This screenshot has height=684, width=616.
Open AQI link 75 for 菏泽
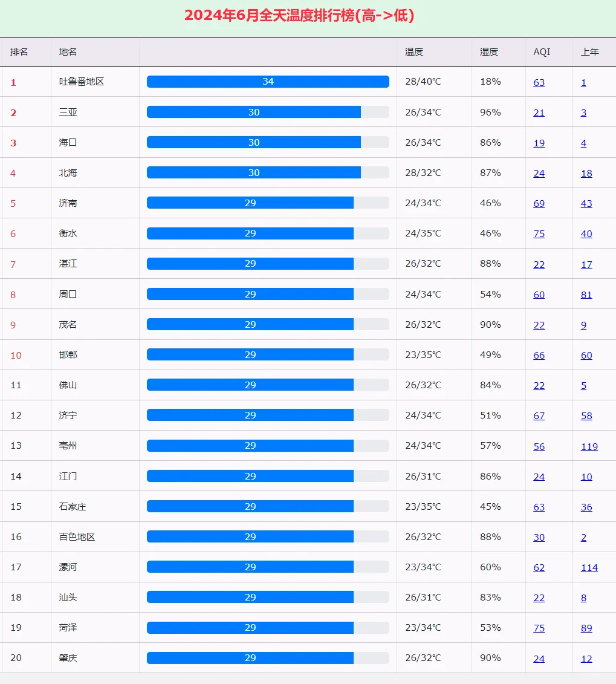[x=539, y=628]
